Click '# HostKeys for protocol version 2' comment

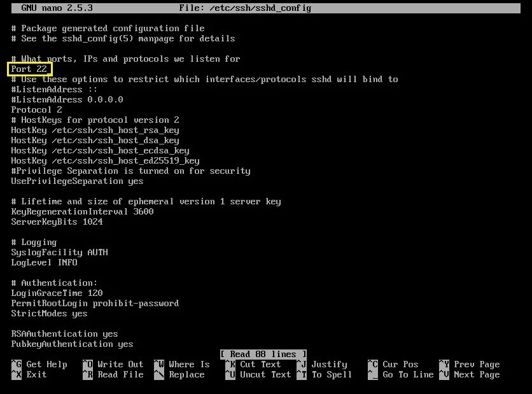coord(95,120)
